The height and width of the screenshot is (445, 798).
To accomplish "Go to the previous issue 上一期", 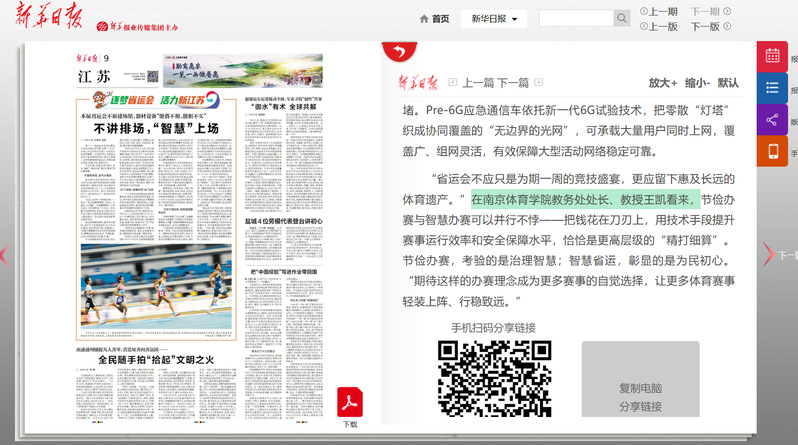I will [x=659, y=11].
